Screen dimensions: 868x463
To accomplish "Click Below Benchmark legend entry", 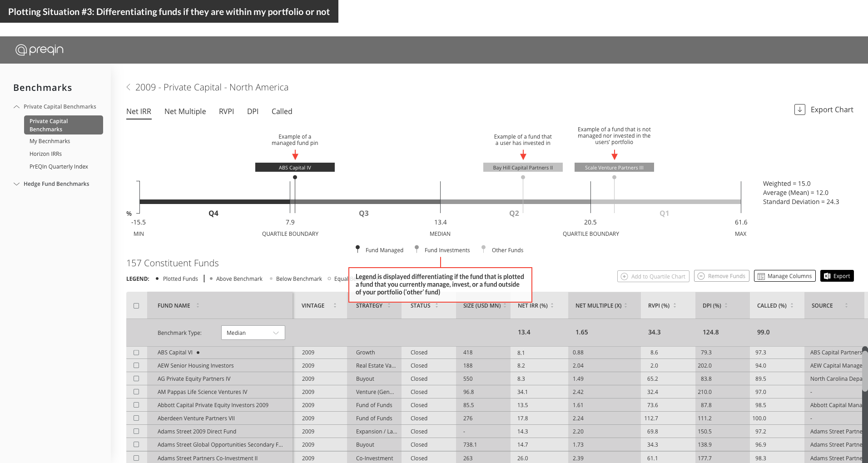I will tap(296, 279).
